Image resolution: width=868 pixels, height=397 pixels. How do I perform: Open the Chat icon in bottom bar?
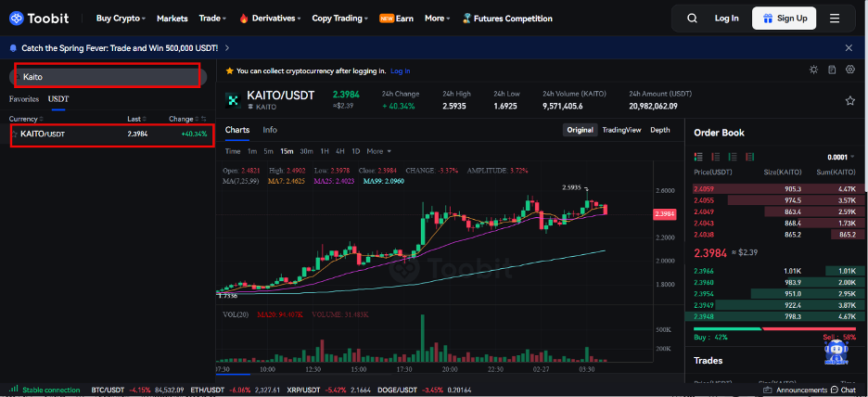pyautogui.click(x=843, y=391)
